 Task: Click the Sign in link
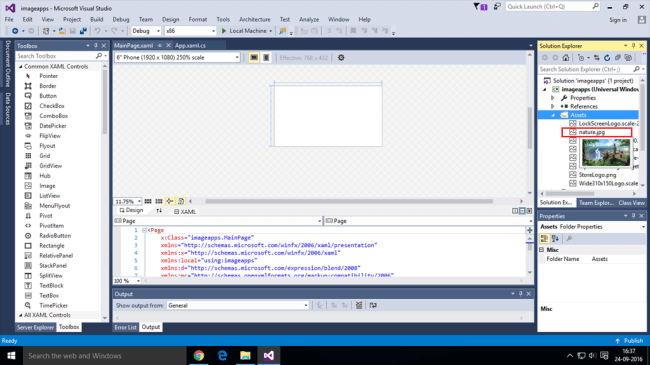click(618, 20)
